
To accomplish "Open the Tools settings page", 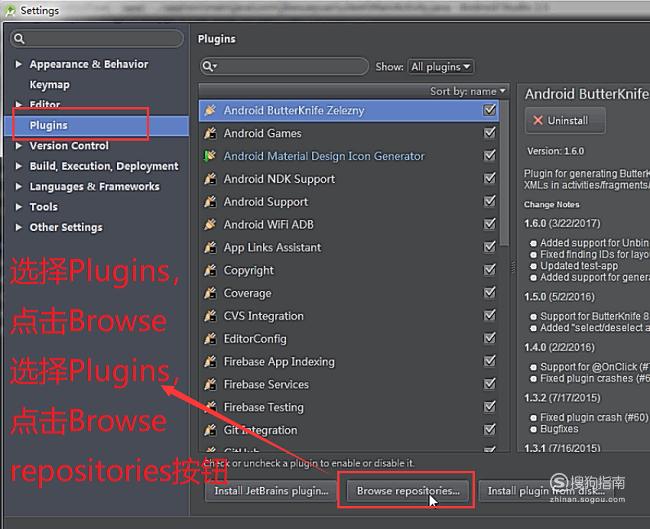I will 44,206.
